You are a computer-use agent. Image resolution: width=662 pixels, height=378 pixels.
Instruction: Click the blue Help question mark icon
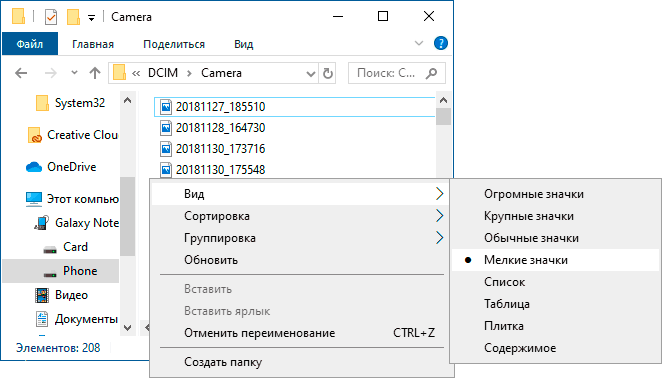point(441,44)
